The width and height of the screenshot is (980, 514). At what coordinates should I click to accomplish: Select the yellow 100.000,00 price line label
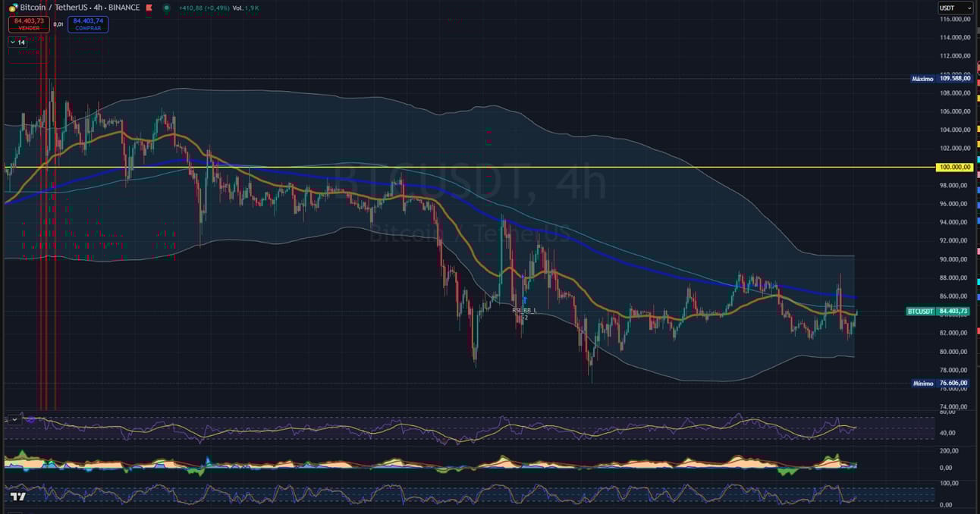954,167
